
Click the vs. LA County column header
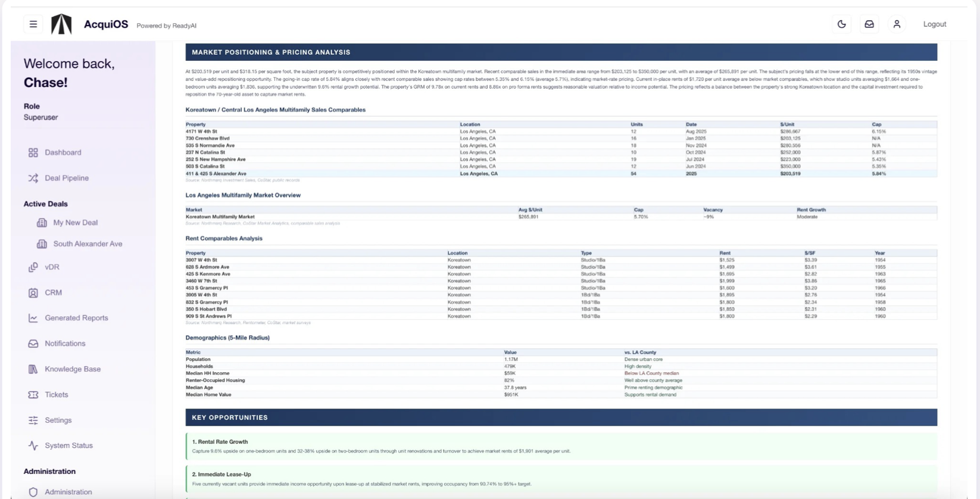pos(640,353)
